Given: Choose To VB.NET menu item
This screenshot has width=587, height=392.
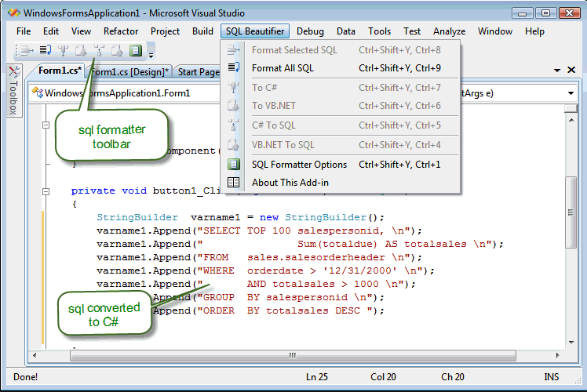Looking at the screenshot, I should pos(341,106).
